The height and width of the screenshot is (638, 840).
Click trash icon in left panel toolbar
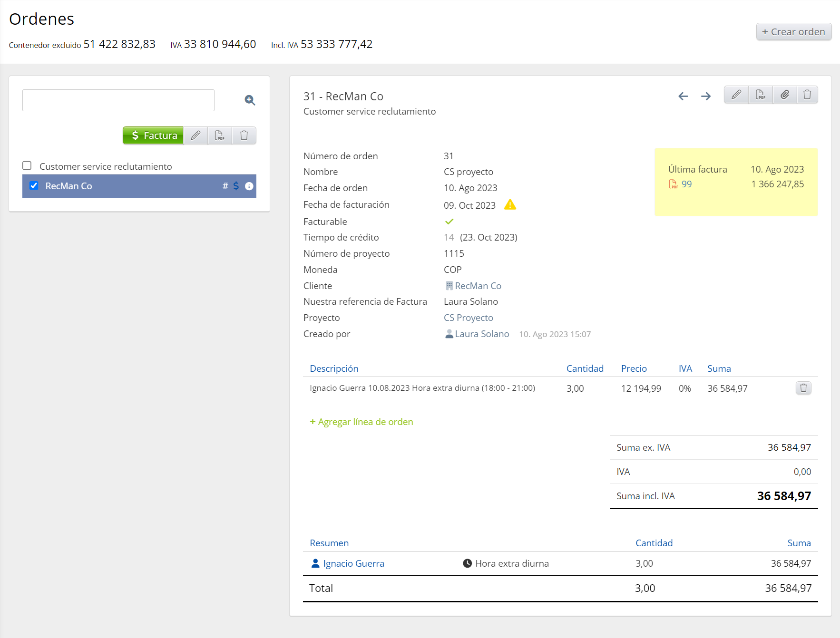pos(244,135)
